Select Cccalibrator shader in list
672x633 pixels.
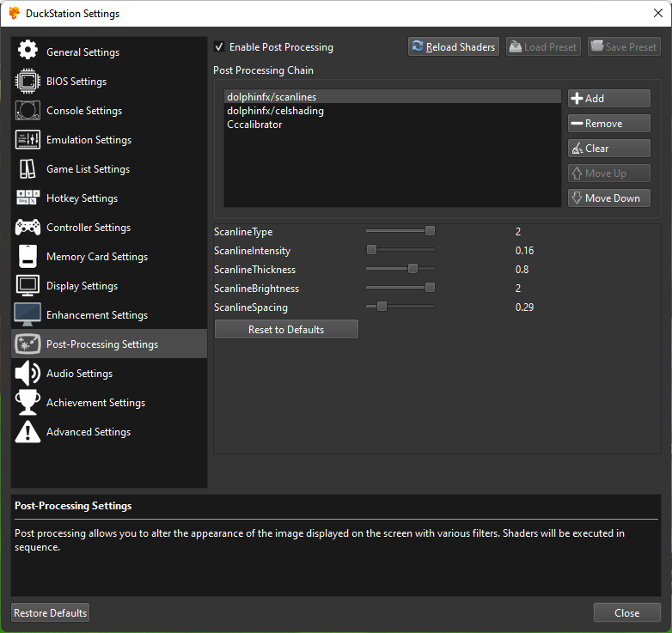(x=392, y=125)
